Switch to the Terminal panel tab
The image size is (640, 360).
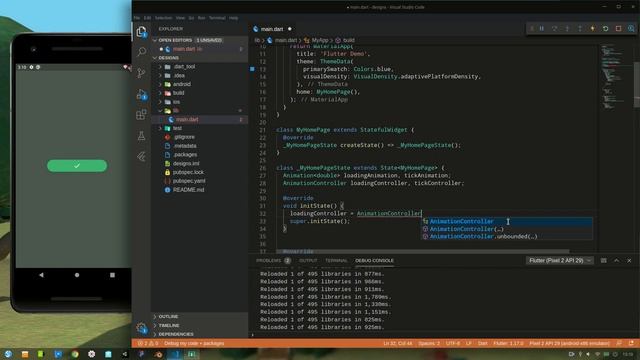pyautogui.click(x=336, y=260)
